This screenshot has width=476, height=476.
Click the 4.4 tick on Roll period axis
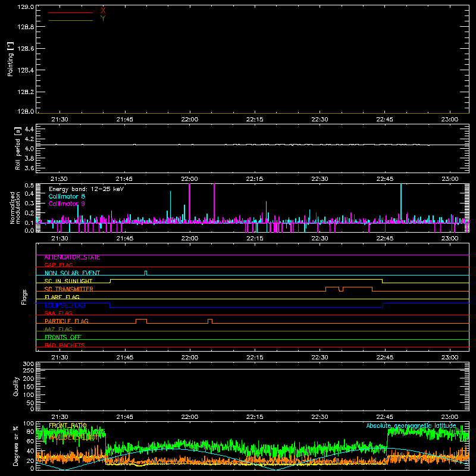(x=29, y=129)
